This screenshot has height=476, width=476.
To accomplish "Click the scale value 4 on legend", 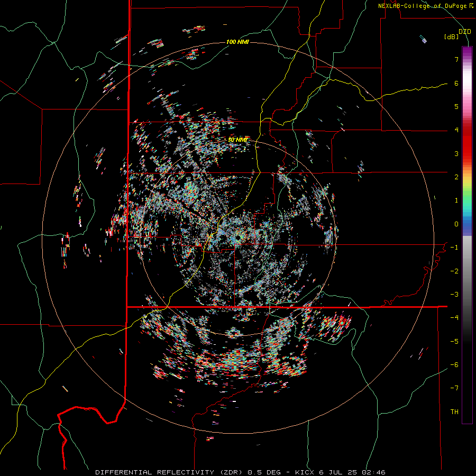I will [456, 130].
